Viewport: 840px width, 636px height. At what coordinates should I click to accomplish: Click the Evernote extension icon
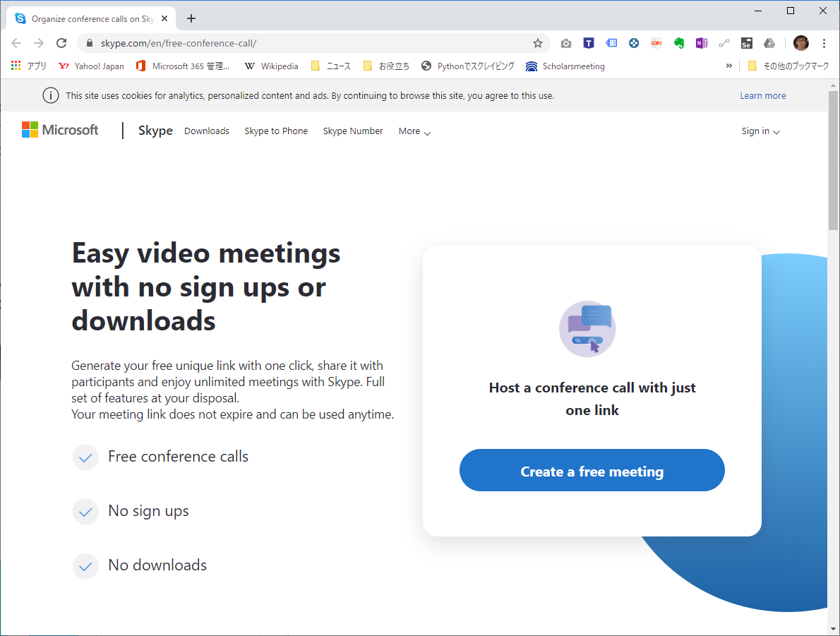[x=679, y=43]
